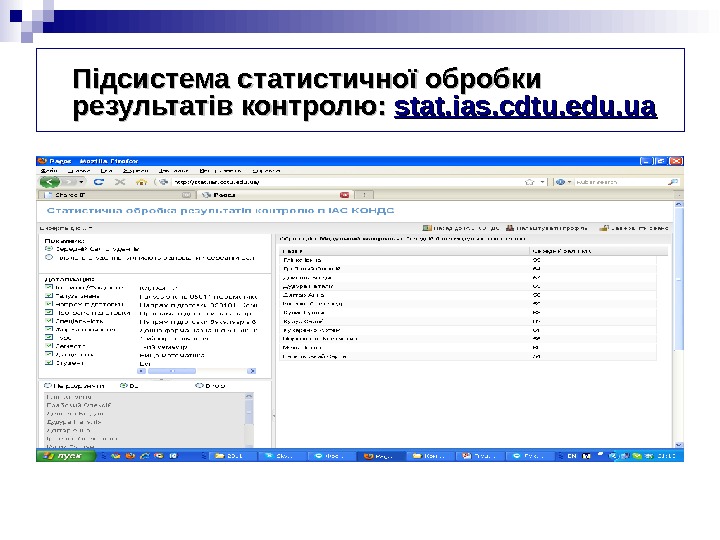
Task: Select the middle radio above the names list
Action: click(x=123, y=386)
